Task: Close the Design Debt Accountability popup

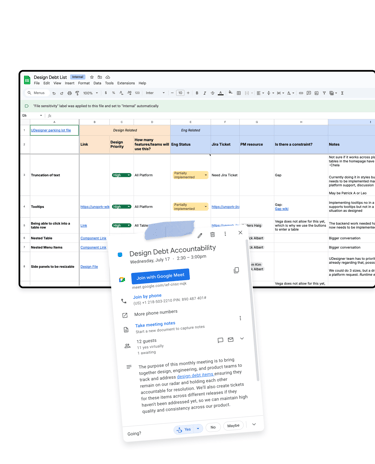Action: (x=240, y=233)
